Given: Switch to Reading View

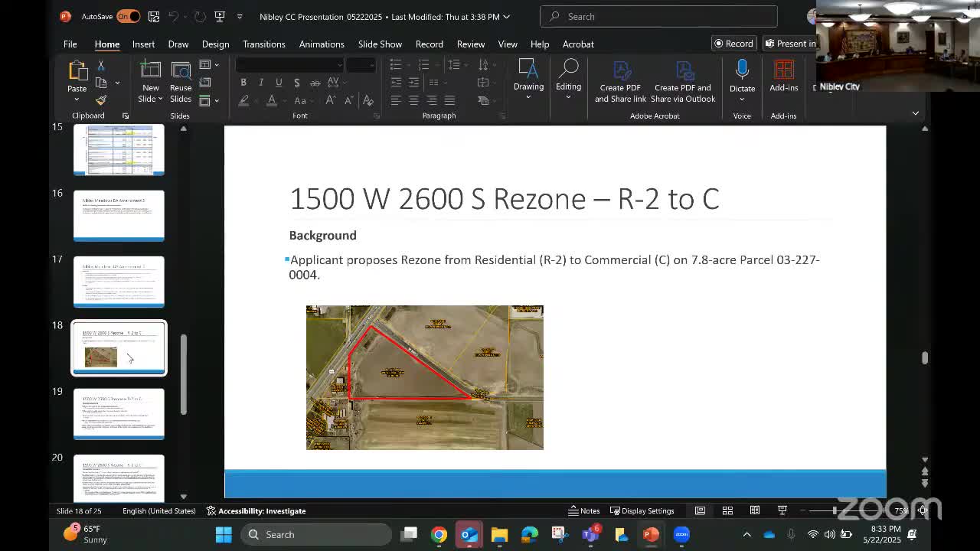Looking at the screenshot, I should 755,510.
